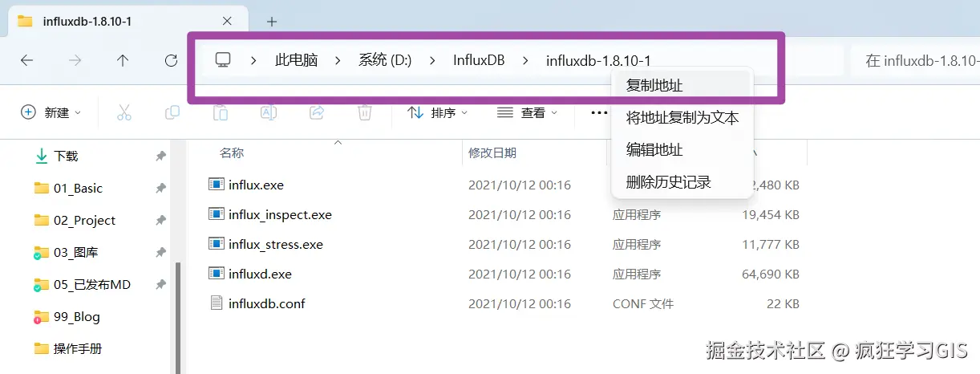Expand chevron between 此电脑 and 系统 (D:)

click(x=338, y=60)
